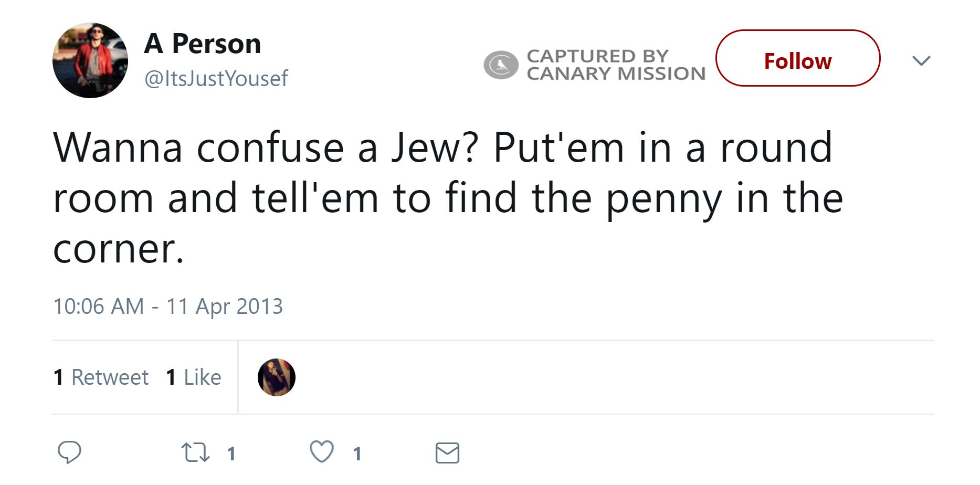Open the tweet options chevron menu

click(921, 61)
